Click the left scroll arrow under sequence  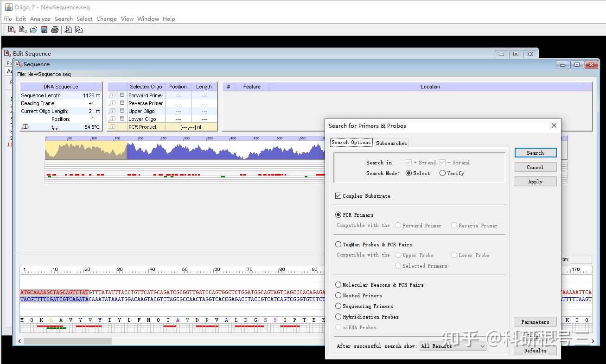[x=19, y=341]
